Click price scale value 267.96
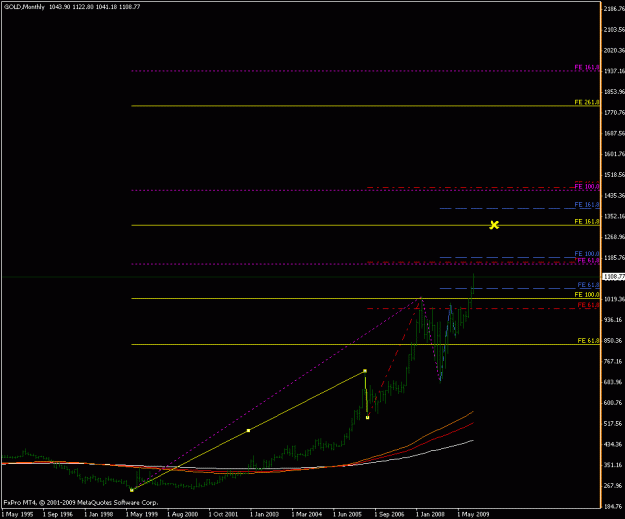 pos(614,486)
